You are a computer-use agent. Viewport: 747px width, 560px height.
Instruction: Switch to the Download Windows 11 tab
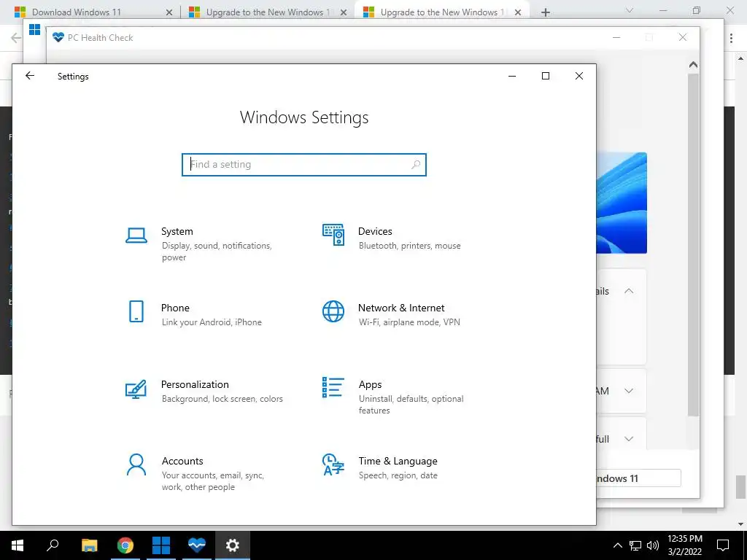[x=93, y=12]
